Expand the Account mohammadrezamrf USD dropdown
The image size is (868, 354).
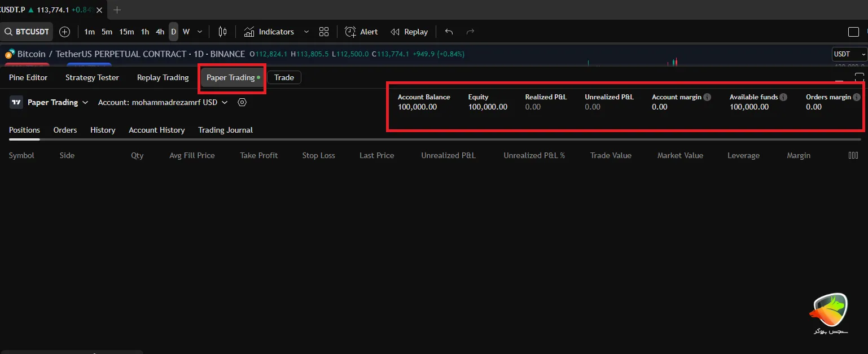163,102
